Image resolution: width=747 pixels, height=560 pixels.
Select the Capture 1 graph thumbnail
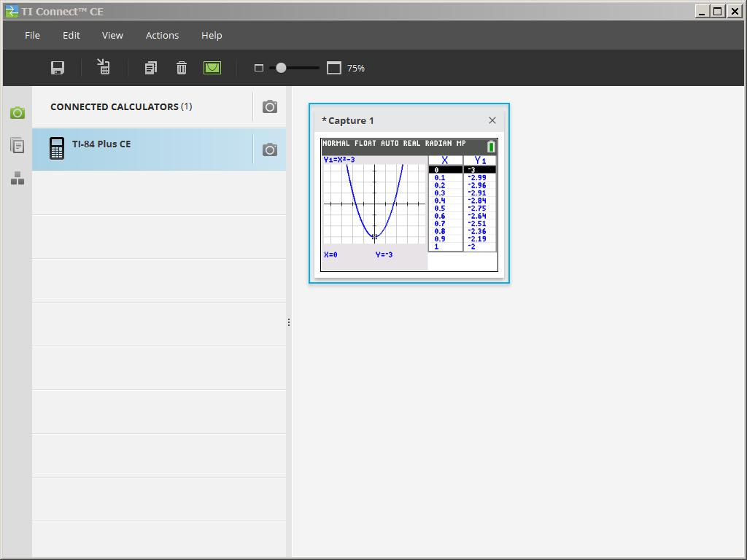(x=409, y=205)
